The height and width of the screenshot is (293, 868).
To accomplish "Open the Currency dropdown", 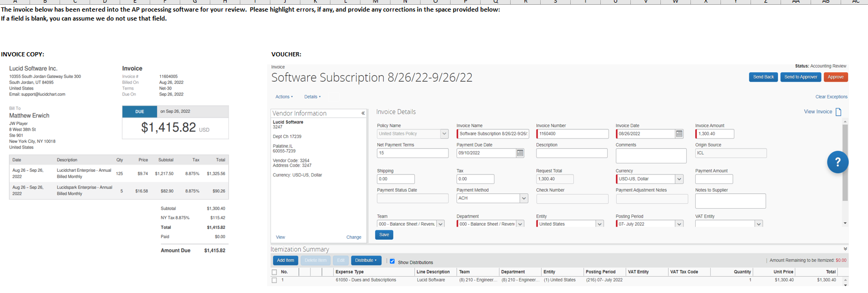I will [x=679, y=179].
